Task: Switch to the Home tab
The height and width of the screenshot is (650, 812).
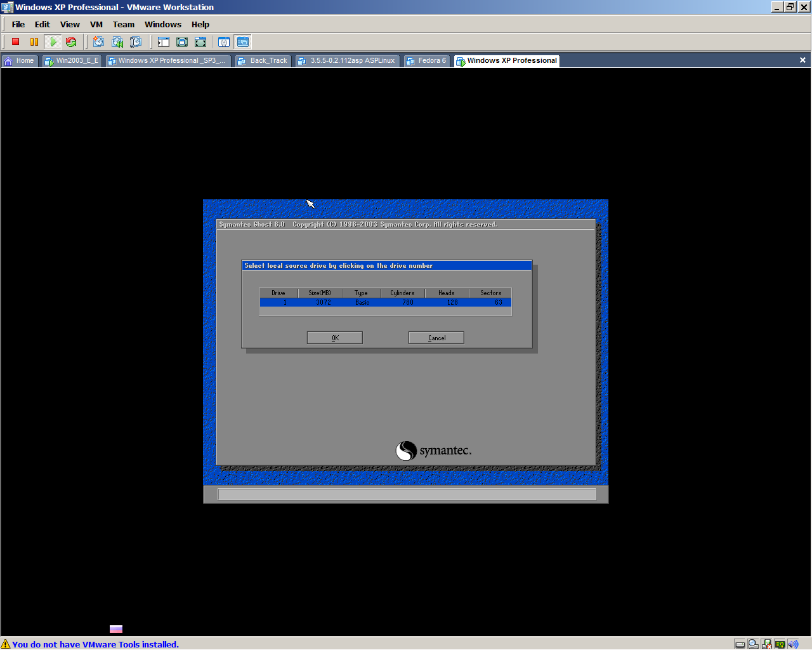Action: point(20,61)
